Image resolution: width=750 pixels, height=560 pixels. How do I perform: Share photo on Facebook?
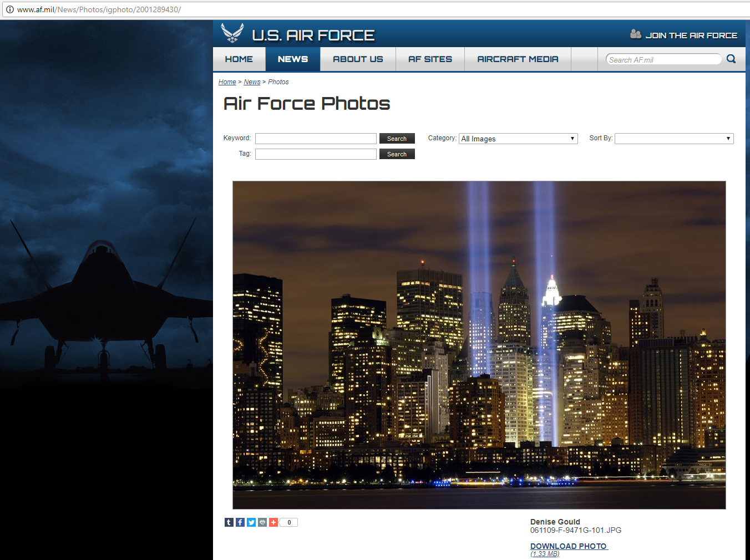click(240, 522)
